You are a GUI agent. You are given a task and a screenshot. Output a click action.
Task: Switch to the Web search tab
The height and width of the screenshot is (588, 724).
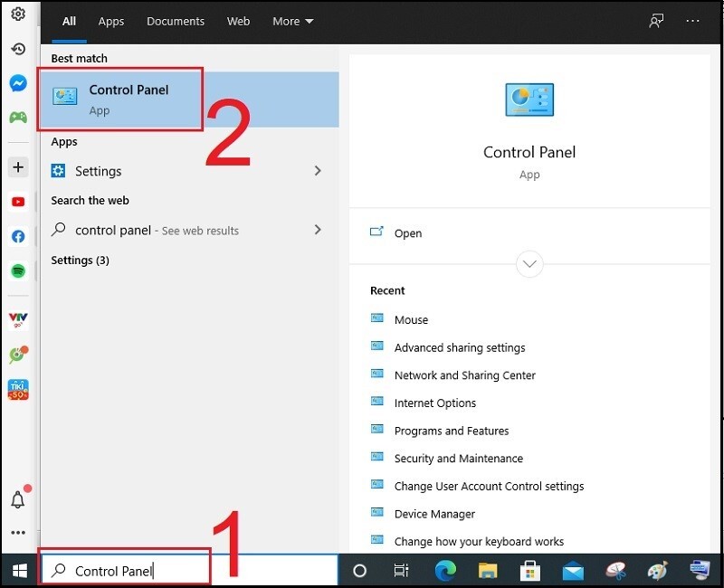coord(238,21)
